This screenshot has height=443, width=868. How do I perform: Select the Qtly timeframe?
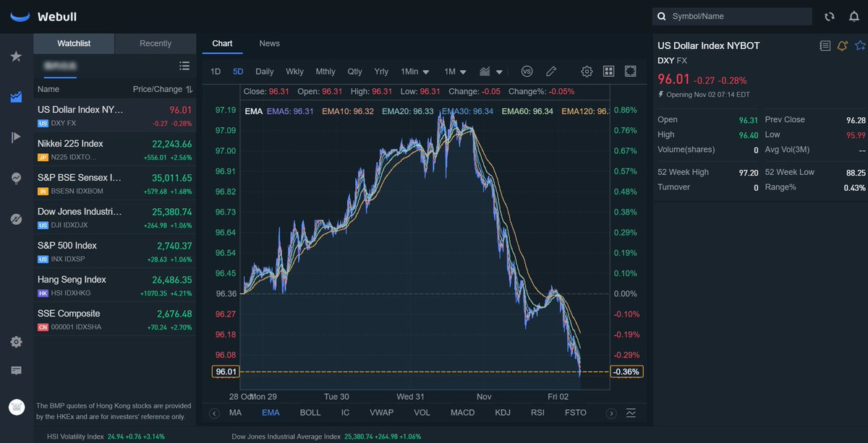354,72
